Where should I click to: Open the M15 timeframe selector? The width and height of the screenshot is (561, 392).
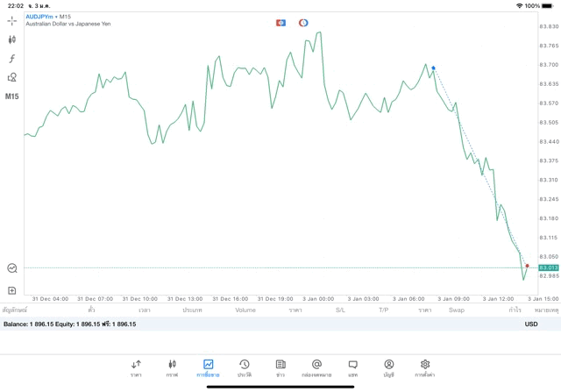[x=12, y=96]
